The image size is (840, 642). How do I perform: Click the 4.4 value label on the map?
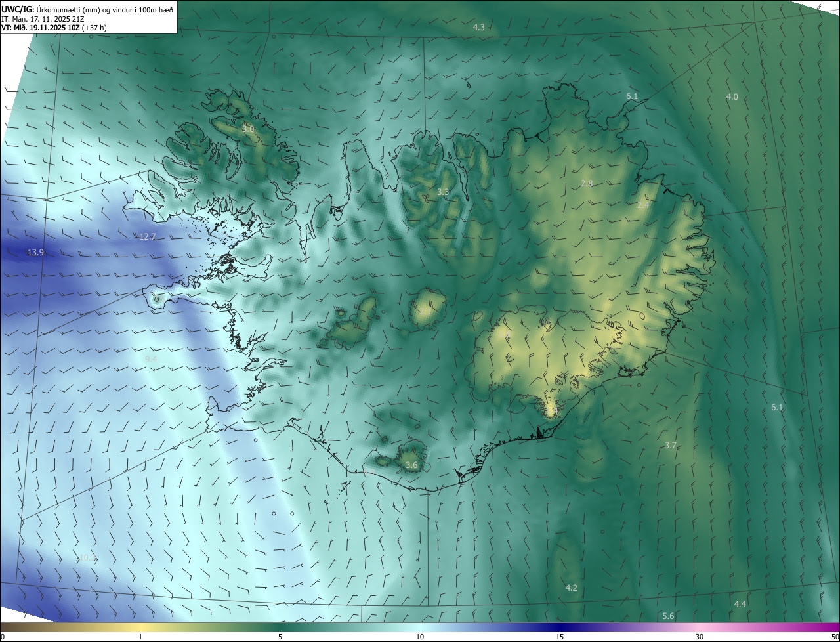coord(740,604)
